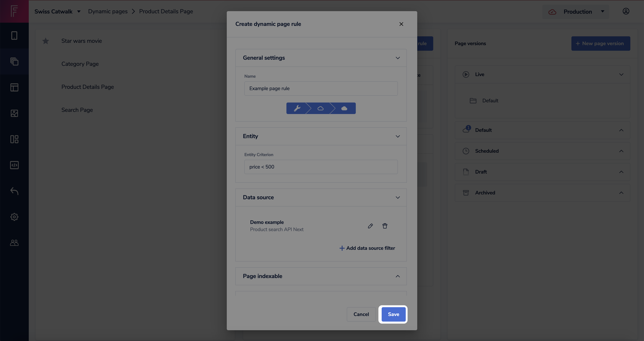Select Product Details Page in the page list
This screenshot has width=644, height=341.
coord(88,87)
